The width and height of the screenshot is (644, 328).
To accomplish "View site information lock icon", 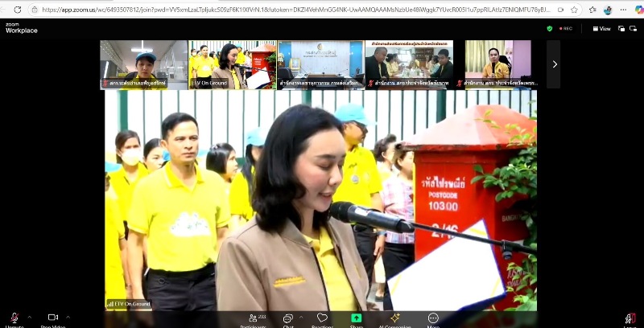I will tap(35, 10).
